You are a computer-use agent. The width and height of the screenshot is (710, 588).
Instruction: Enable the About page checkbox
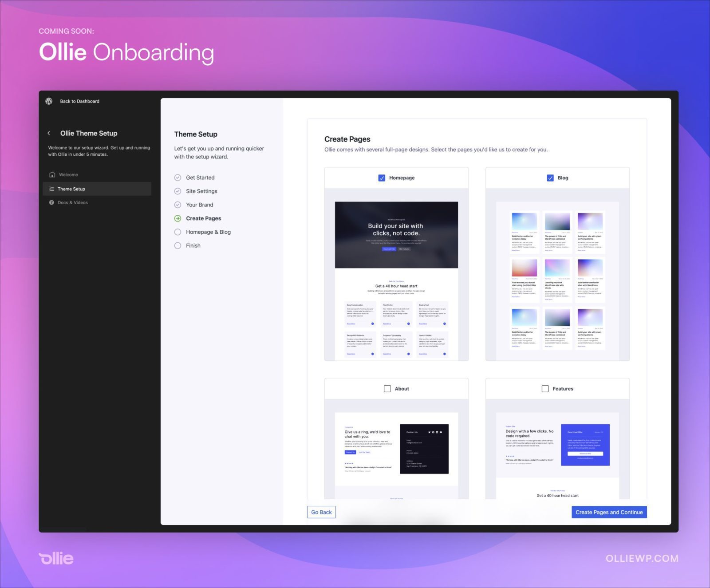click(387, 388)
